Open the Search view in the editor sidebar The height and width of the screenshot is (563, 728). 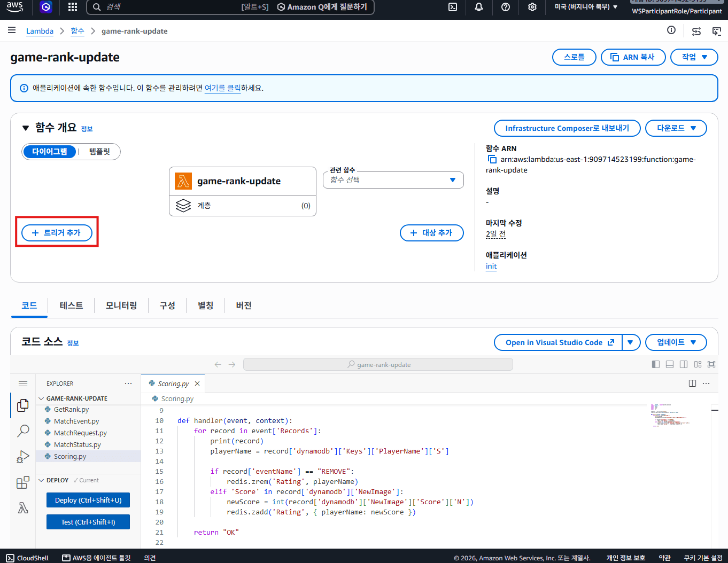(23, 431)
